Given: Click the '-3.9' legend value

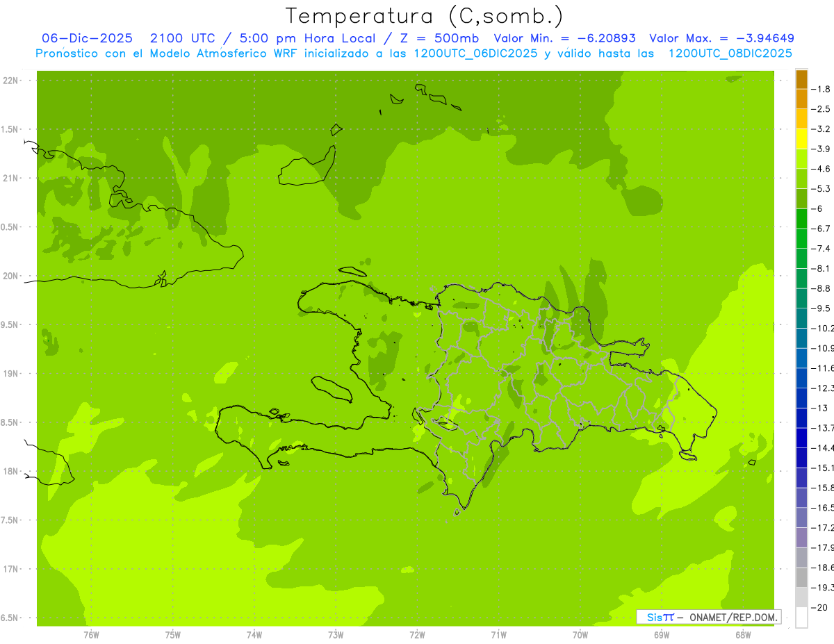Looking at the screenshot, I should click(821, 149).
